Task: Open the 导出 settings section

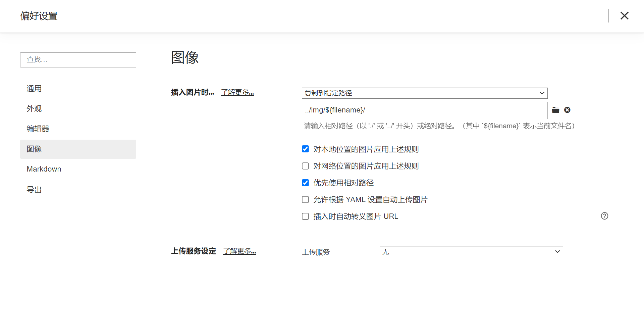Action: pyautogui.click(x=34, y=190)
